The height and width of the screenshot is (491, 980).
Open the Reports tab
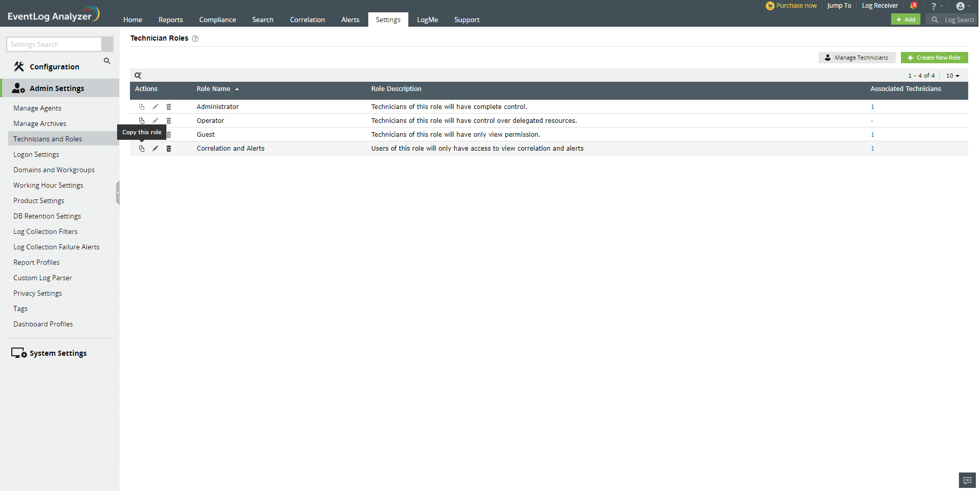click(171, 20)
